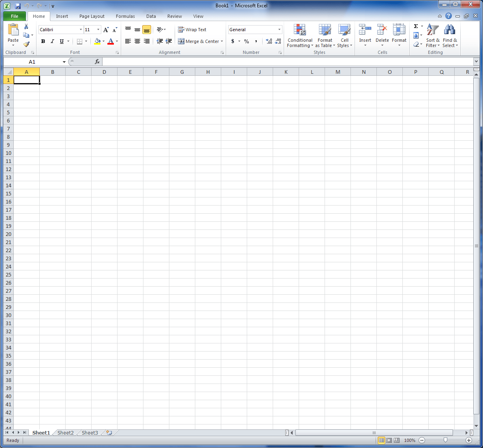This screenshot has height=448, width=483.
Task: Toggle Center horizontal alignment
Action: (x=137, y=41)
